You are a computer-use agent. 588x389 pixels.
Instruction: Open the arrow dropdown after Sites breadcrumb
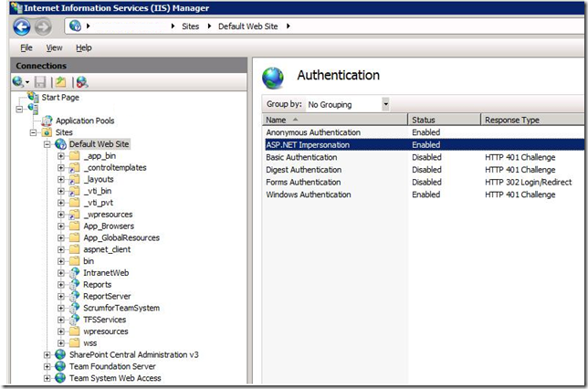click(209, 26)
